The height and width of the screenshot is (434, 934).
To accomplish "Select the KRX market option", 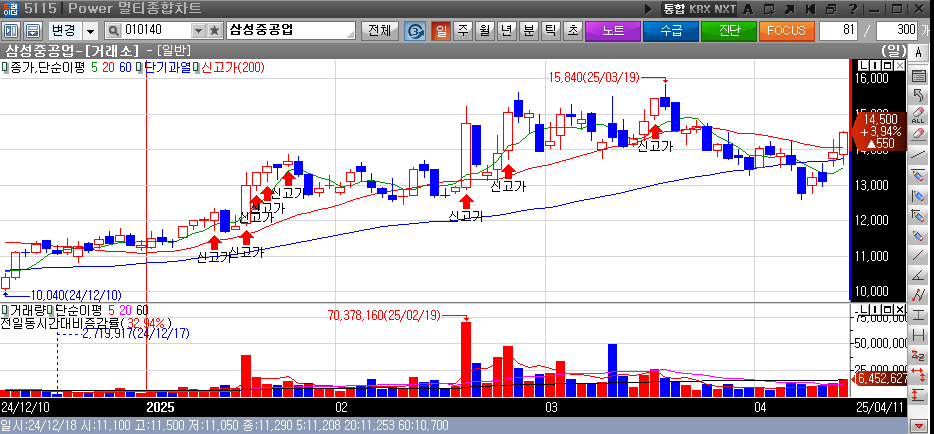I will (x=700, y=9).
